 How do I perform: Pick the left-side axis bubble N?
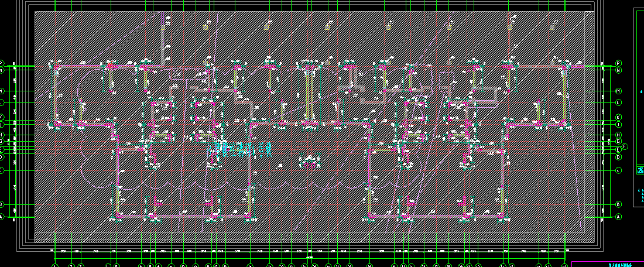[1, 70]
